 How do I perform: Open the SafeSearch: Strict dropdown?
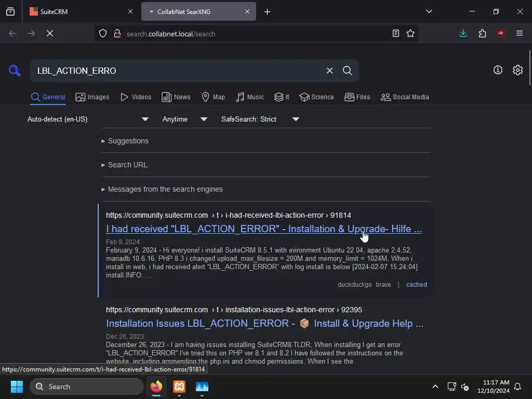(x=260, y=119)
